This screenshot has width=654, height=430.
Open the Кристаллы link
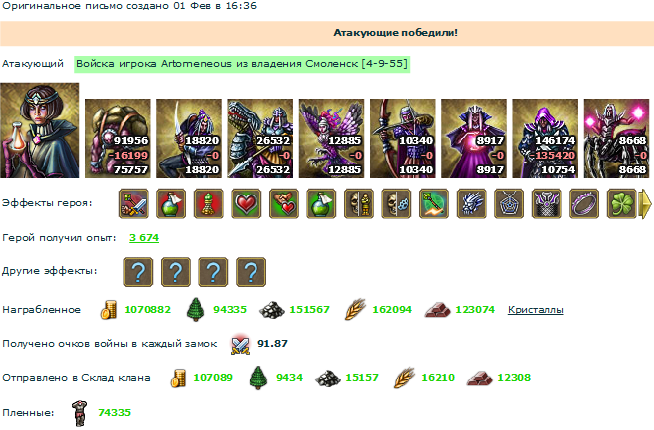point(536,310)
